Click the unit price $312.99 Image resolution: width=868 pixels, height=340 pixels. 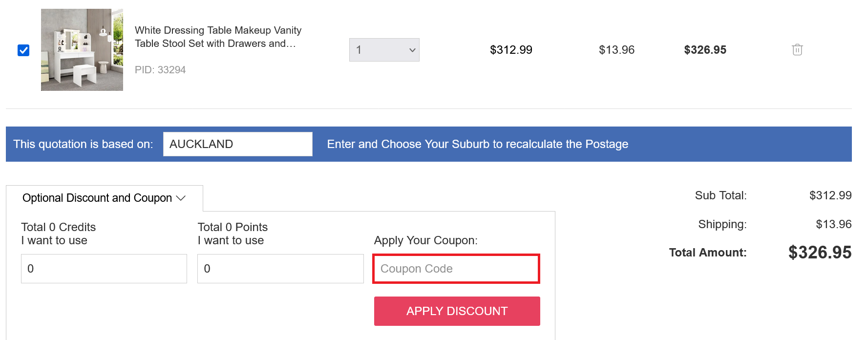click(x=511, y=50)
